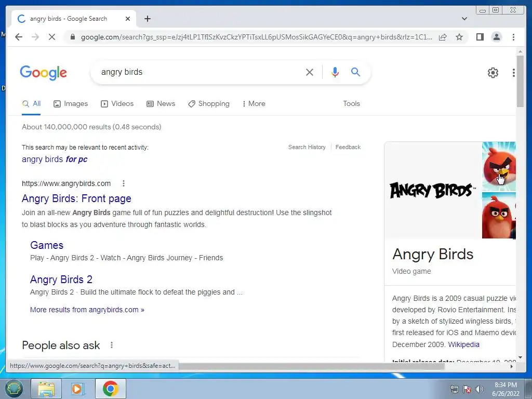Open three-dot menu beside angrybirds.com URL

124,183
